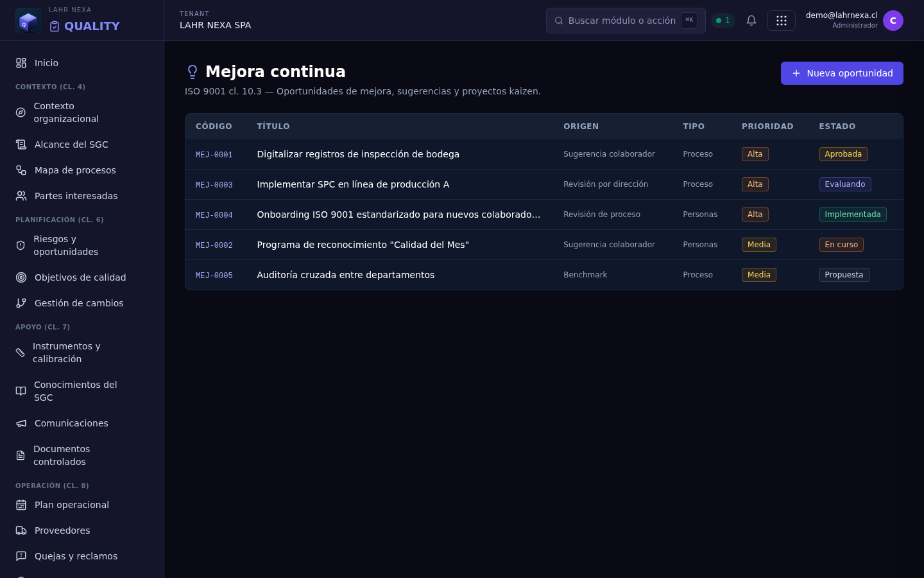Click the LAHR NEXA cube logo
This screenshot has width=924, height=578.
click(28, 21)
